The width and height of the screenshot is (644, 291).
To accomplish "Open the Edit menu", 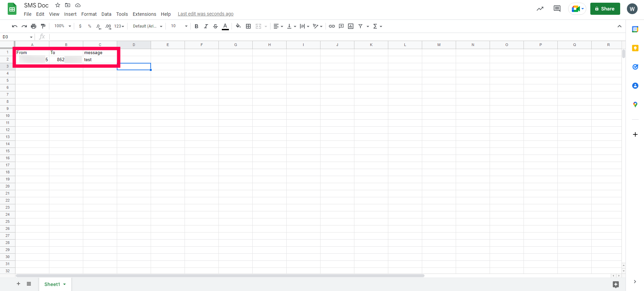I will coord(40,14).
